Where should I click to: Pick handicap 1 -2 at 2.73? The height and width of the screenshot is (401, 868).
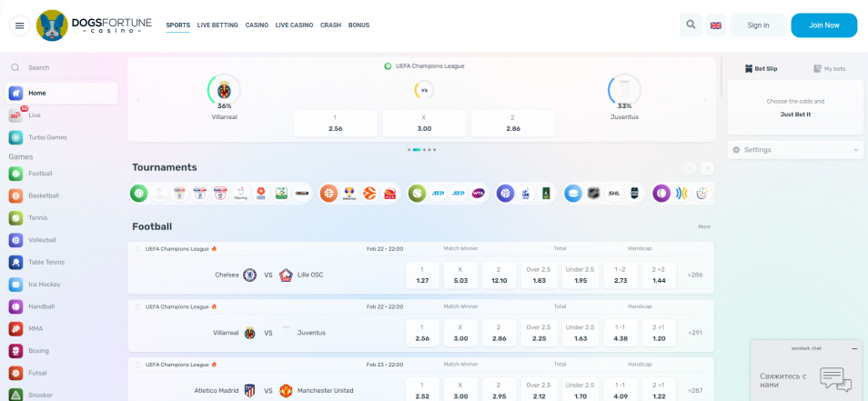pyautogui.click(x=621, y=275)
